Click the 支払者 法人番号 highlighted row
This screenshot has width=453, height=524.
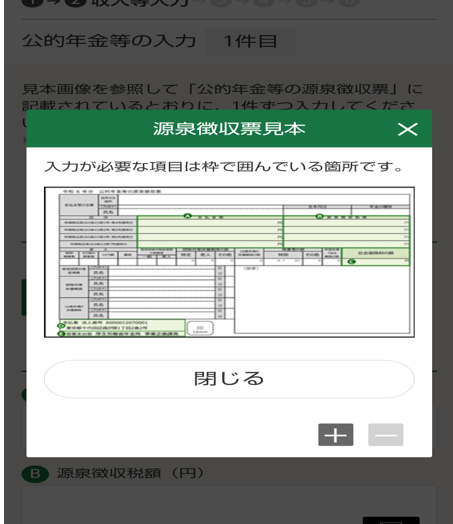122,325
